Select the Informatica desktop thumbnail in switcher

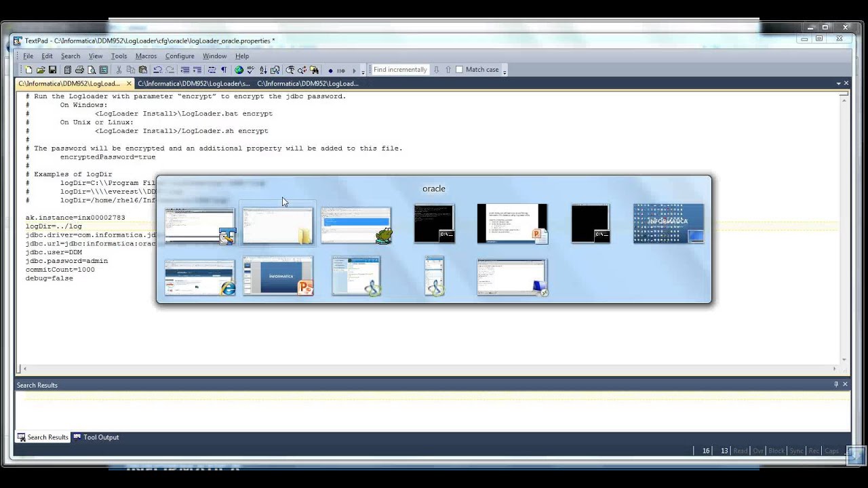(x=669, y=223)
